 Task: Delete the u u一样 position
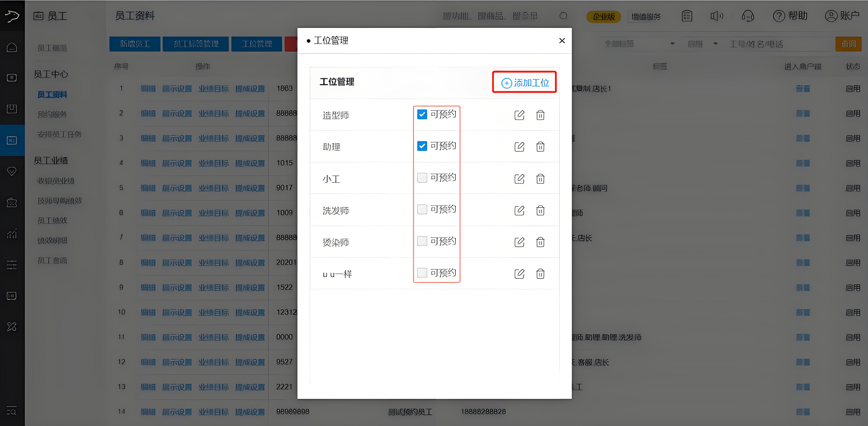[x=540, y=274]
